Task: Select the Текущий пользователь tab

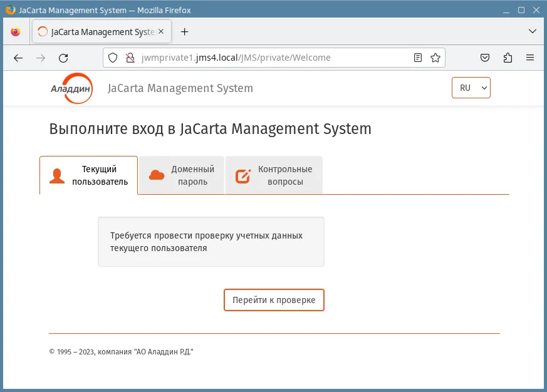Action: [88, 175]
